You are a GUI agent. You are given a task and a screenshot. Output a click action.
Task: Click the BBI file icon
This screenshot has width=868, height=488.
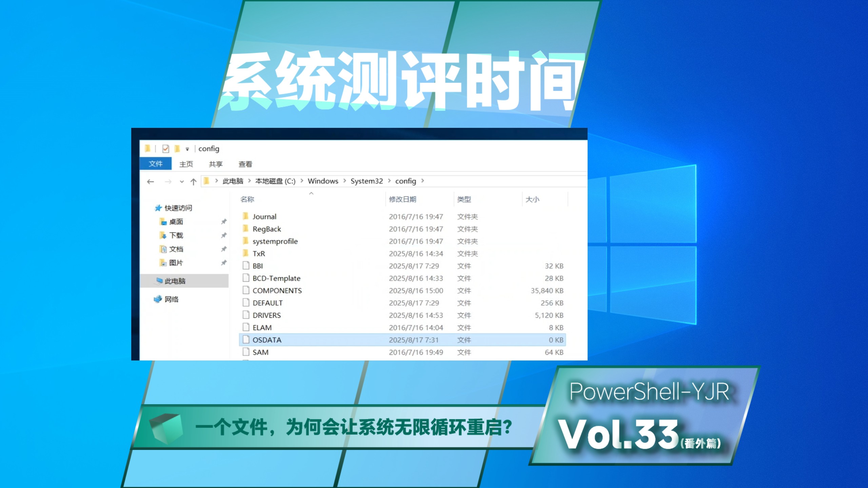click(246, 266)
